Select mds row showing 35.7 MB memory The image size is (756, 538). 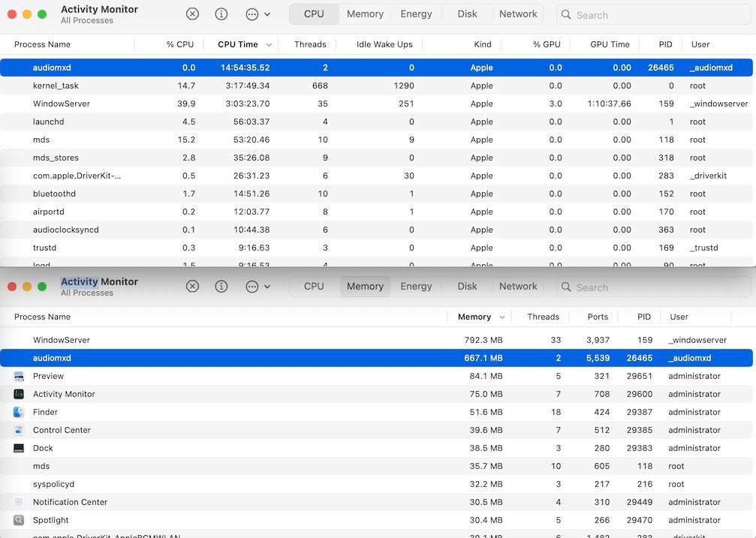[x=377, y=466]
